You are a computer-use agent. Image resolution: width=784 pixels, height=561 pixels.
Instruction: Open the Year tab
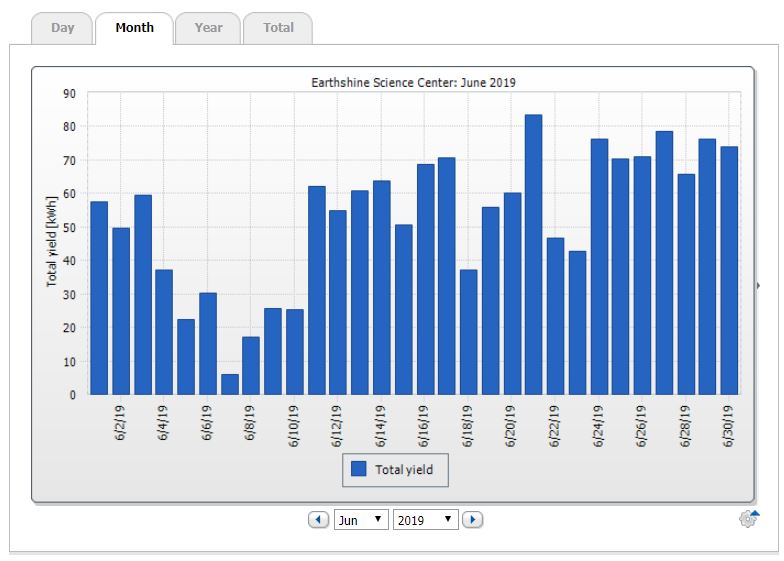208,28
